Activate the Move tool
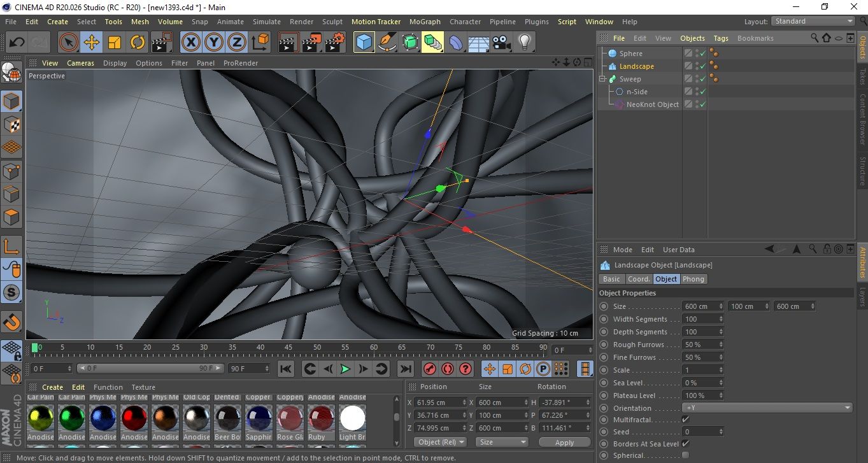The image size is (868, 463). point(92,43)
